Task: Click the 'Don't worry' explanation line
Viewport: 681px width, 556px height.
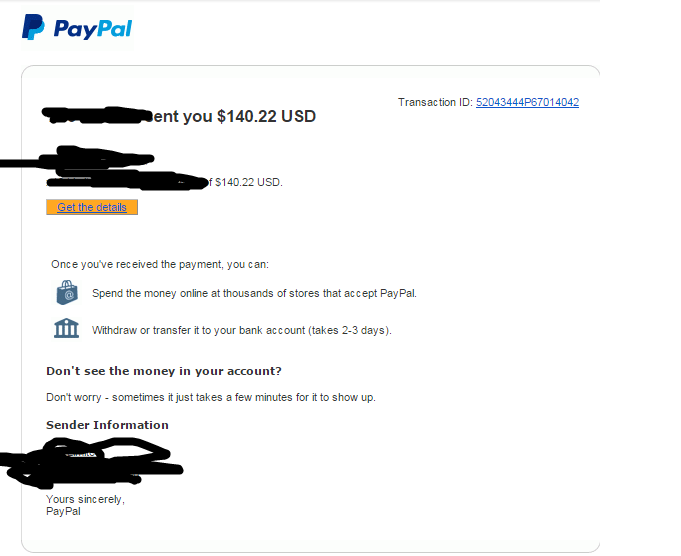Action: [211, 397]
